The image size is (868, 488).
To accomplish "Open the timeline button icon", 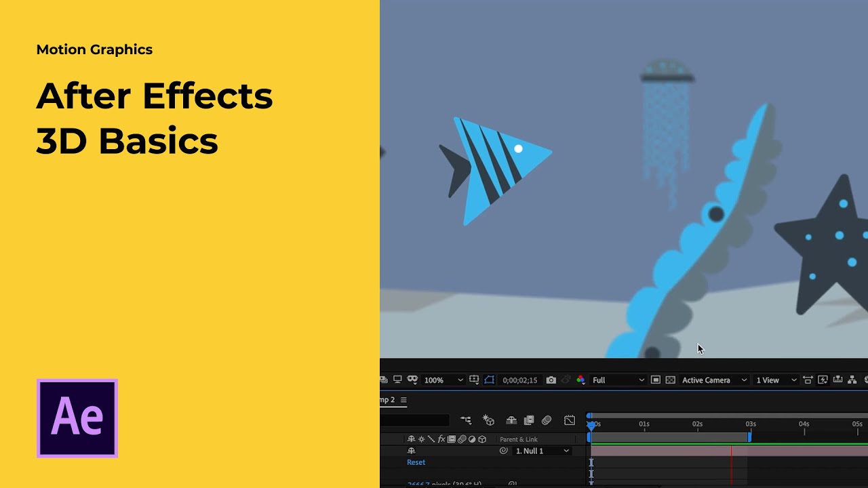I will 837,380.
